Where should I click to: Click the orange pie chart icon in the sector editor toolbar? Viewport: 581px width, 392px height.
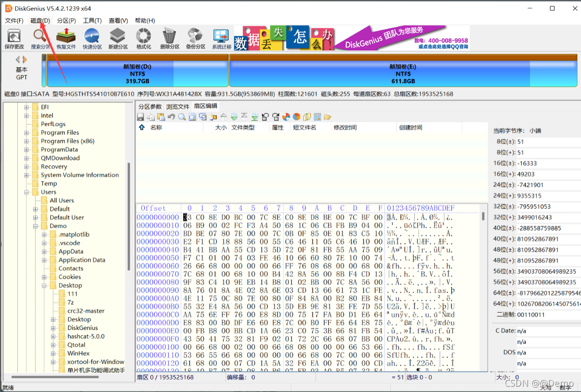[x=297, y=117]
